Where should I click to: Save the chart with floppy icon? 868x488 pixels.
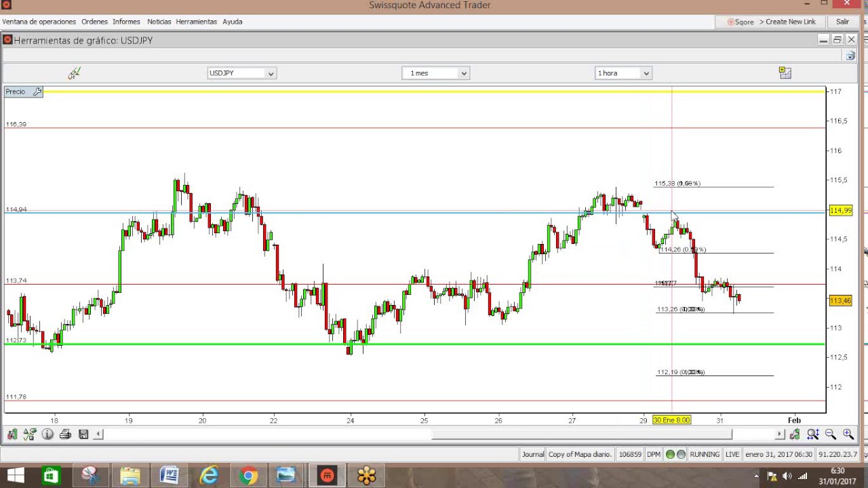(83, 434)
